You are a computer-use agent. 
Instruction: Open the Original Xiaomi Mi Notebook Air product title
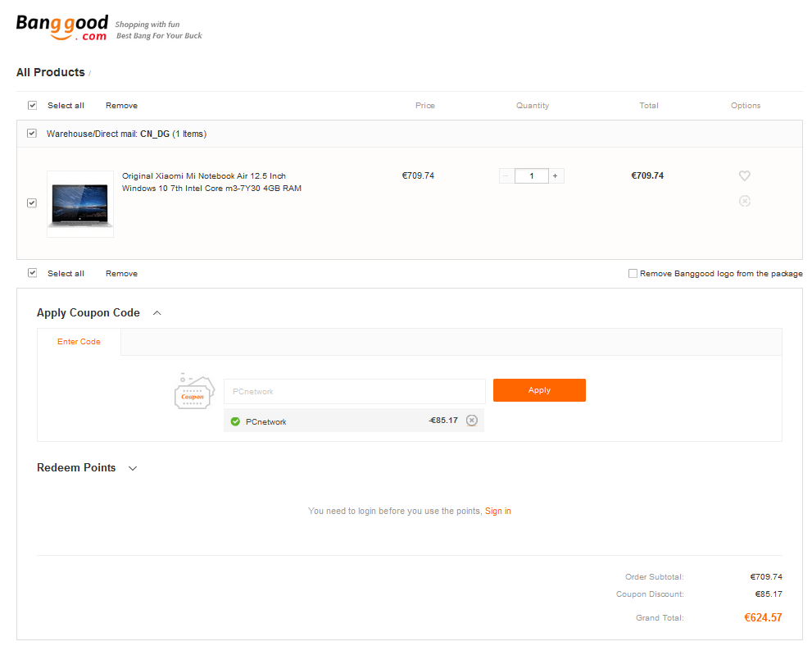(x=211, y=182)
